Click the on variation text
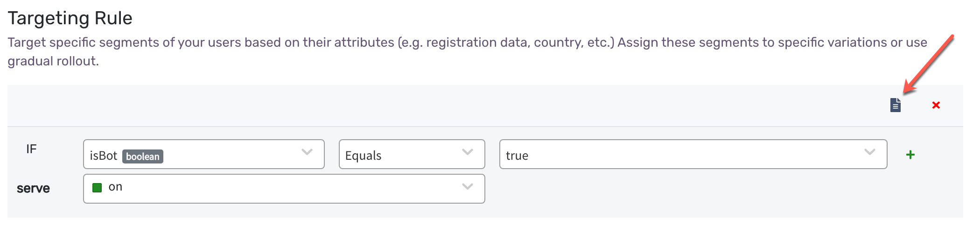 coord(115,187)
